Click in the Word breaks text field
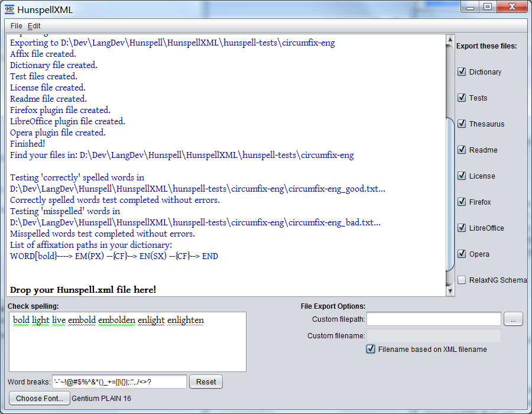Screen dimensions: 532x414 tap(119, 381)
